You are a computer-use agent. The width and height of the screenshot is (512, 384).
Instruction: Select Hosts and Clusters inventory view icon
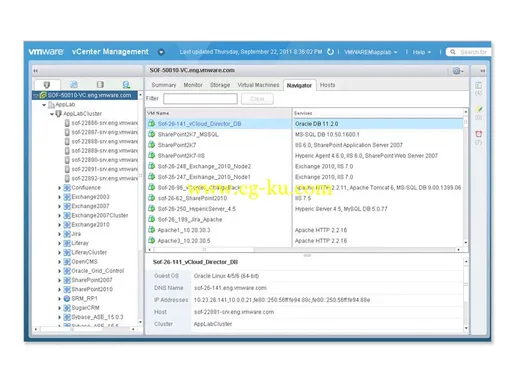pos(47,85)
